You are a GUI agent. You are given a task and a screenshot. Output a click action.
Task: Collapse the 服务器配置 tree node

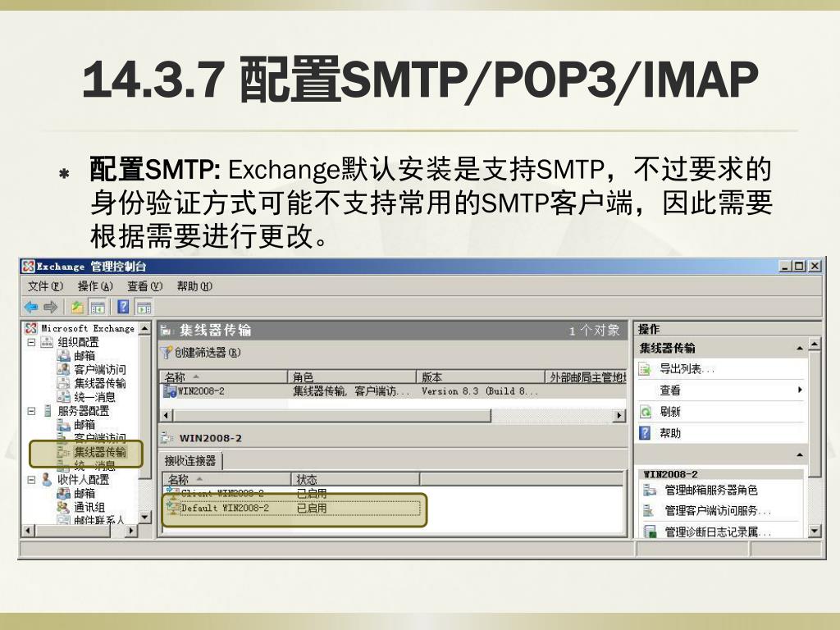coord(32,411)
